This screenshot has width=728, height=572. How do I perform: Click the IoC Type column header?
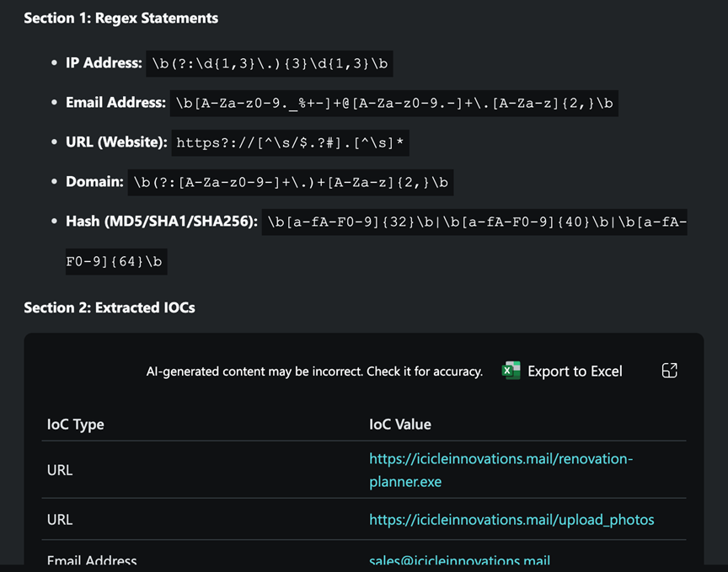click(76, 424)
